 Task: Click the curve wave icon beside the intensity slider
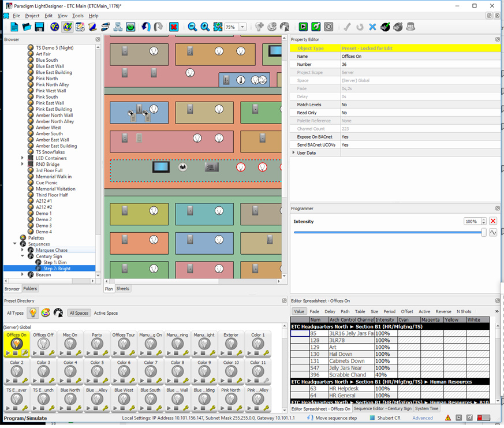493,233
